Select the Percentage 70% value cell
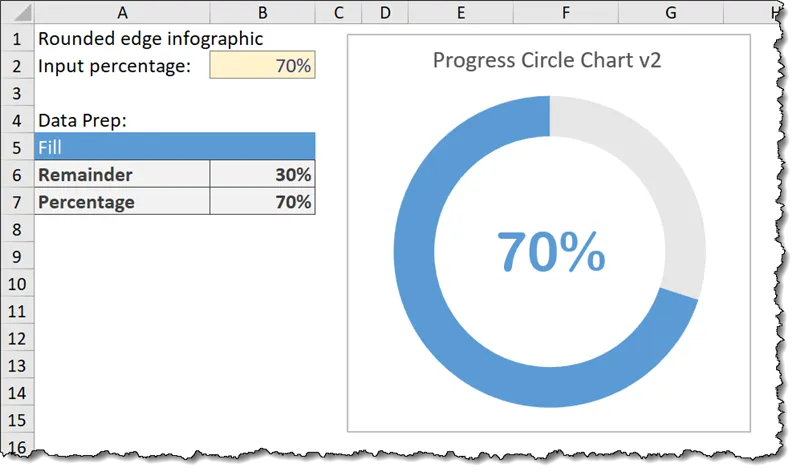 pos(263,202)
